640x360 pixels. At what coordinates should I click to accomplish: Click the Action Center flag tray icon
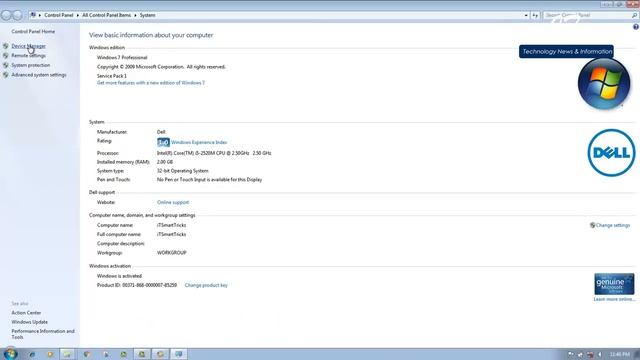tap(571, 354)
